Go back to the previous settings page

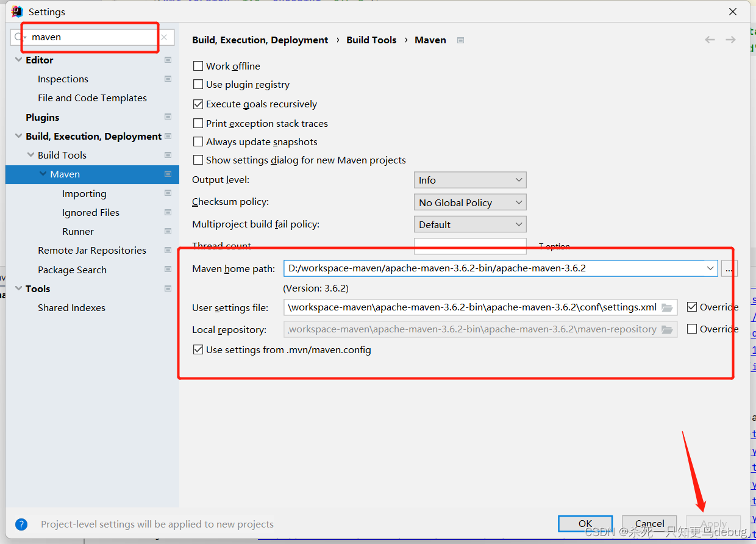[x=710, y=40]
